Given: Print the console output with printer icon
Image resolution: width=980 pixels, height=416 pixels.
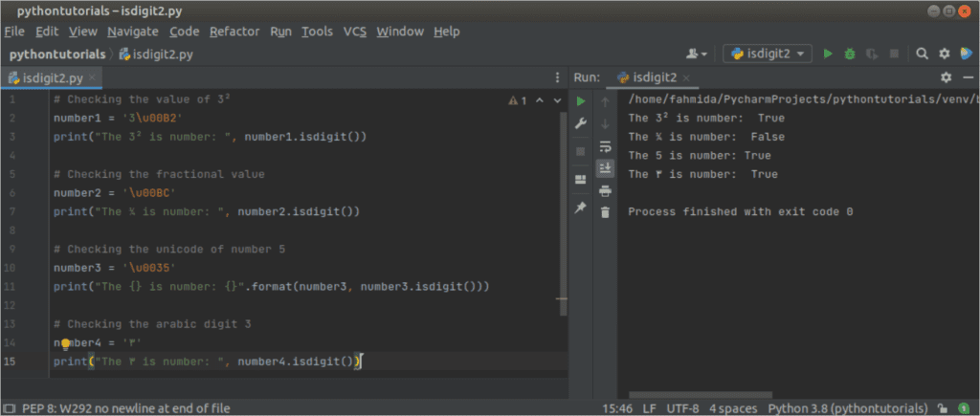Looking at the screenshot, I should coord(605,191).
